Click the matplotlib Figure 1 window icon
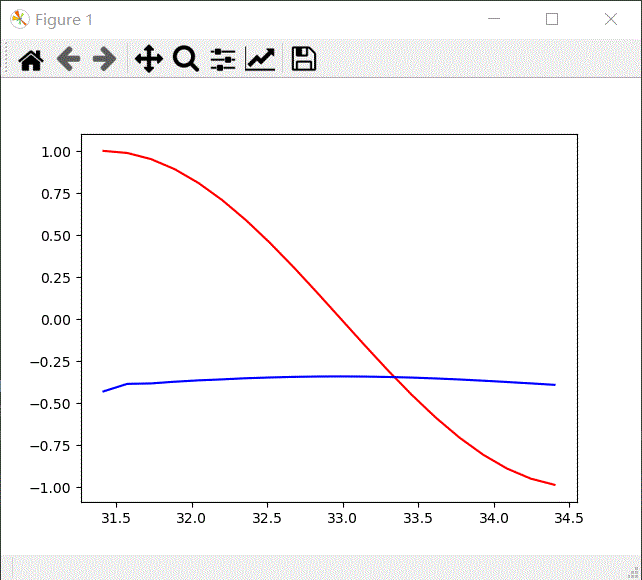Screen dimensions: 642x580 coord(20,19)
